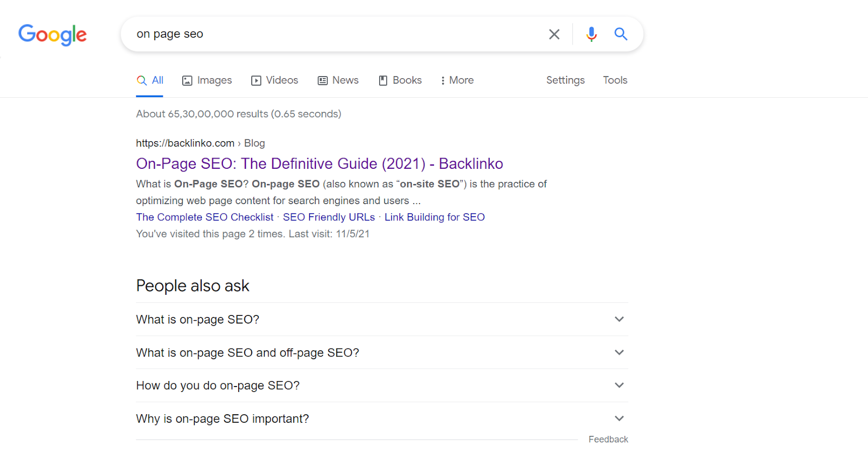Select the All results tab
Screen dimensions: 868x450
coord(150,80)
